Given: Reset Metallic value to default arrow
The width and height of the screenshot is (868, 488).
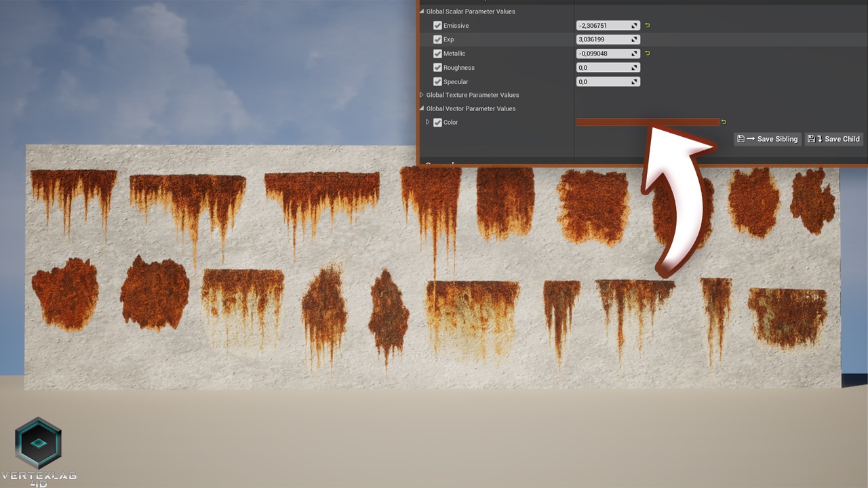Looking at the screenshot, I should point(648,53).
